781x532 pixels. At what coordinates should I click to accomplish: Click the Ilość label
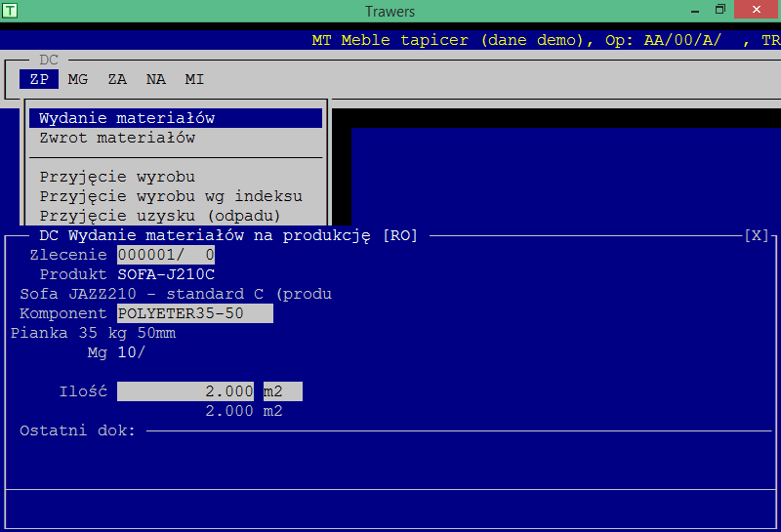coord(83,391)
